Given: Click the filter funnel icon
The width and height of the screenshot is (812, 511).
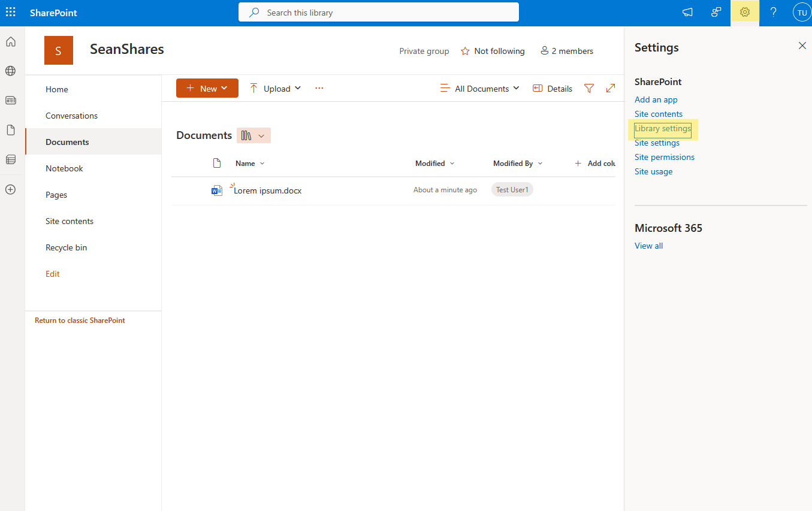Looking at the screenshot, I should coord(588,88).
